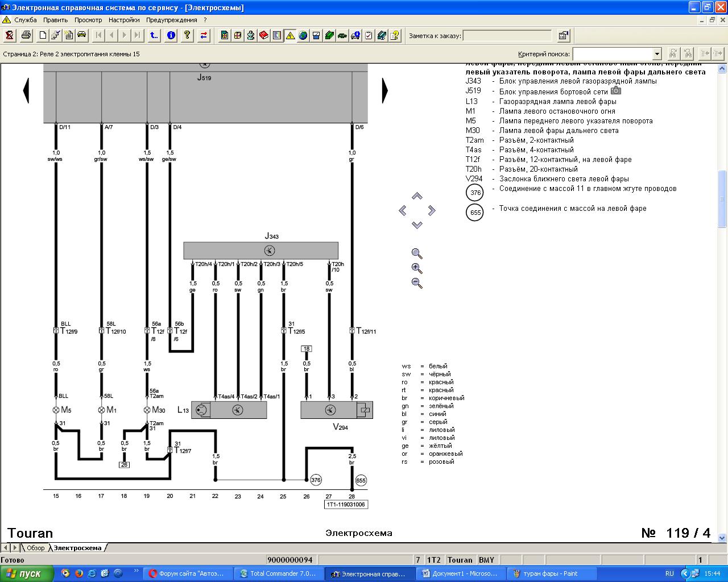Zoom in with the plus magnifier icon
The width and height of the screenshot is (728, 582).
(x=417, y=268)
